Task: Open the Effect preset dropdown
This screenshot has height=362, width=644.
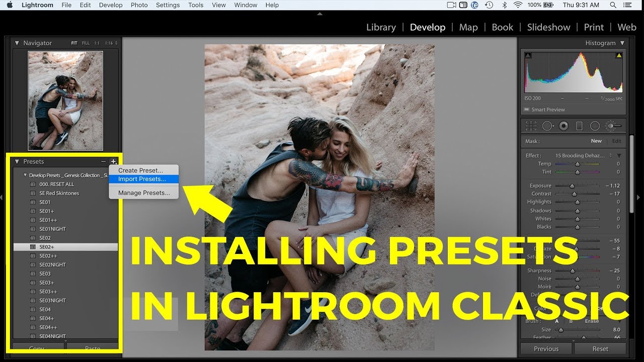Action: click(x=584, y=156)
